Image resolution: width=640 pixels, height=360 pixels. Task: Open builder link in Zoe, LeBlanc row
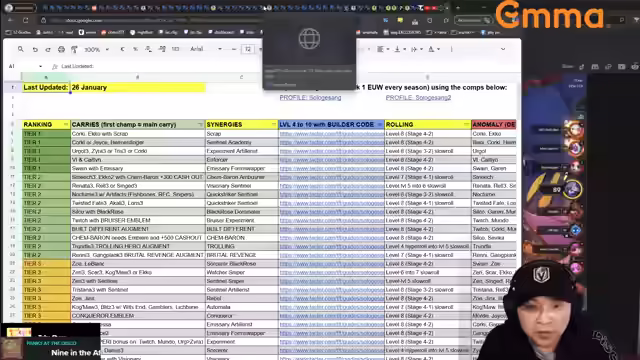[331, 264]
